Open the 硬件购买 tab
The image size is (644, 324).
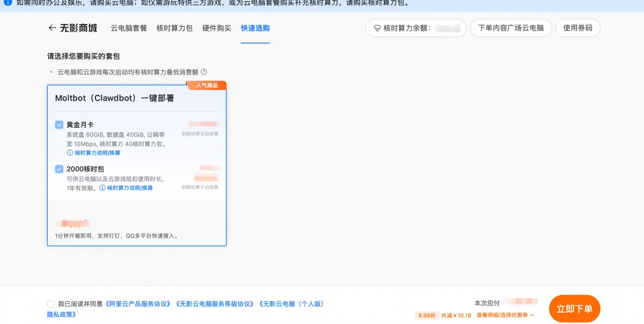tap(217, 28)
